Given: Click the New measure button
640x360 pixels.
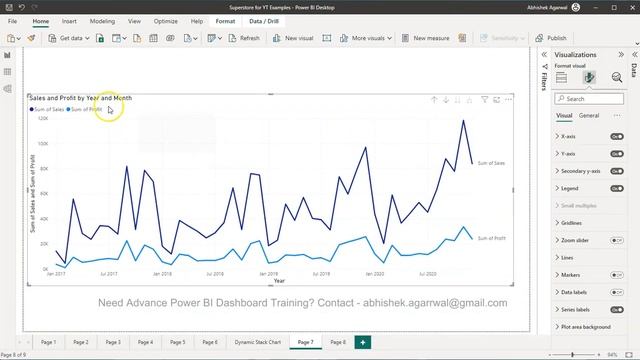Looking at the screenshot, I should pos(425,38).
